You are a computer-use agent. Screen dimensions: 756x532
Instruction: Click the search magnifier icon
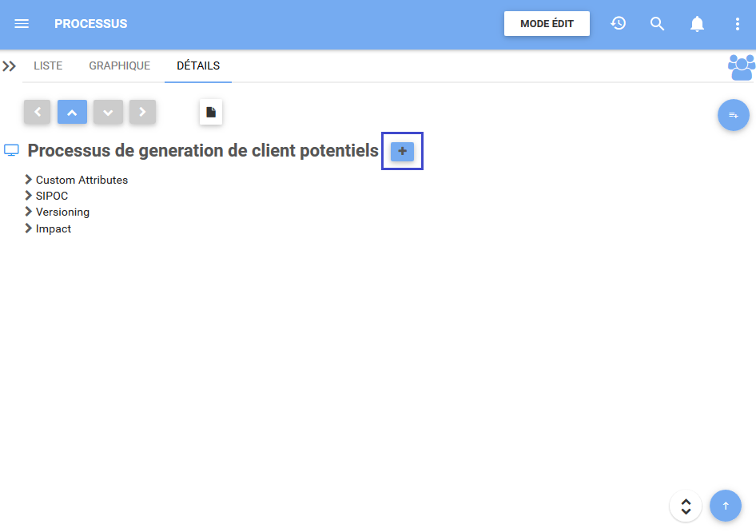658,24
